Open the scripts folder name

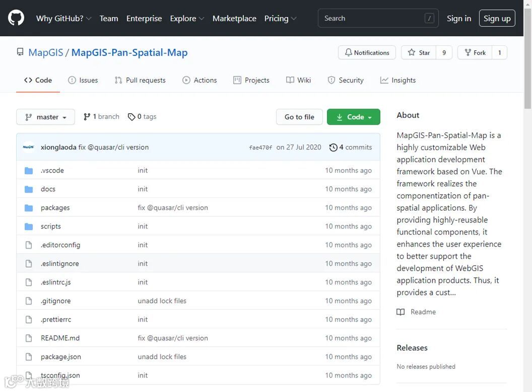[x=50, y=226]
